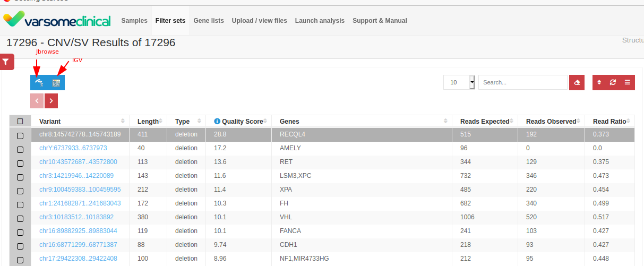This screenshot has width=644, height=266.
Task: Sort by the Variant column arrows
Action: [123, 121]
